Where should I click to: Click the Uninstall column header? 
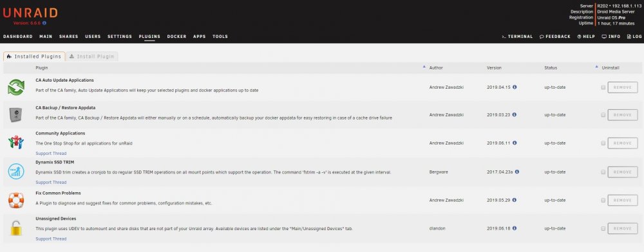click(611, 67)
